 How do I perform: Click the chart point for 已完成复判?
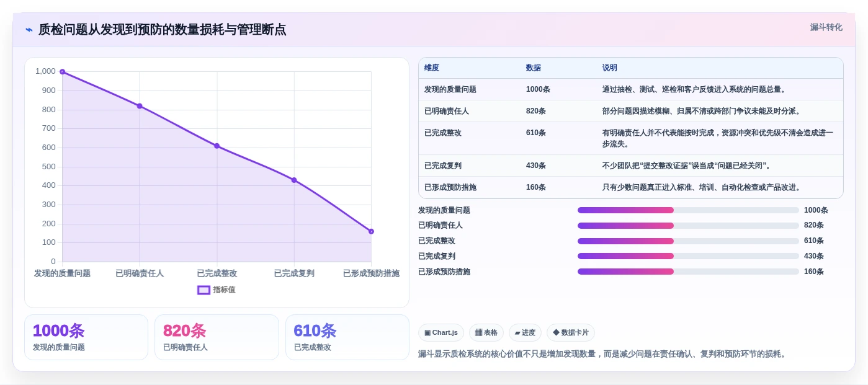coord(294,180)
